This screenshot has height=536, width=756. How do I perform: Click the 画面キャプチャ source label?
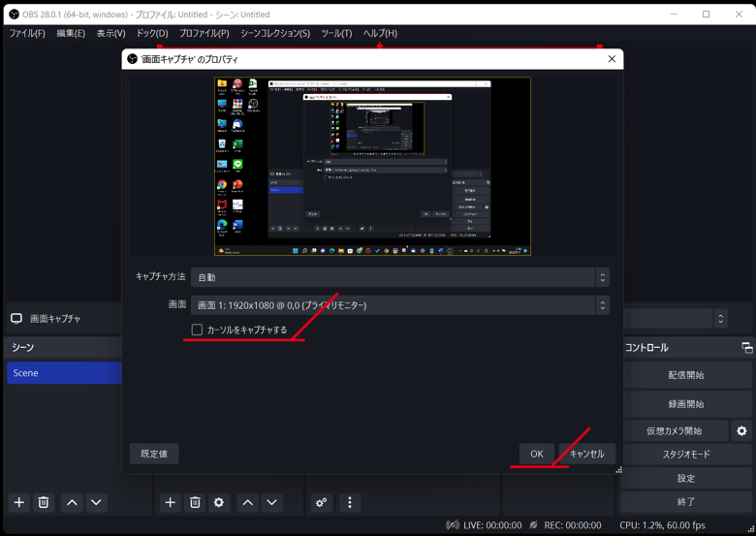(x=55, y=319)
